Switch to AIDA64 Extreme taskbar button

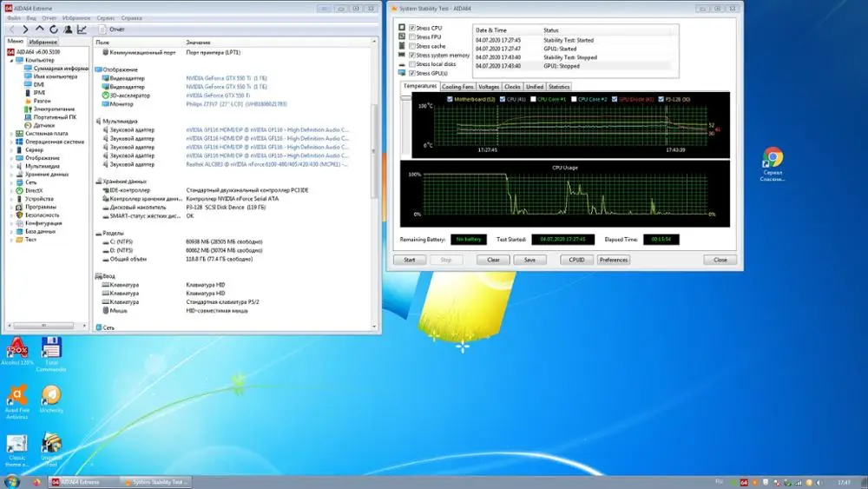click(x=83, y=482)
